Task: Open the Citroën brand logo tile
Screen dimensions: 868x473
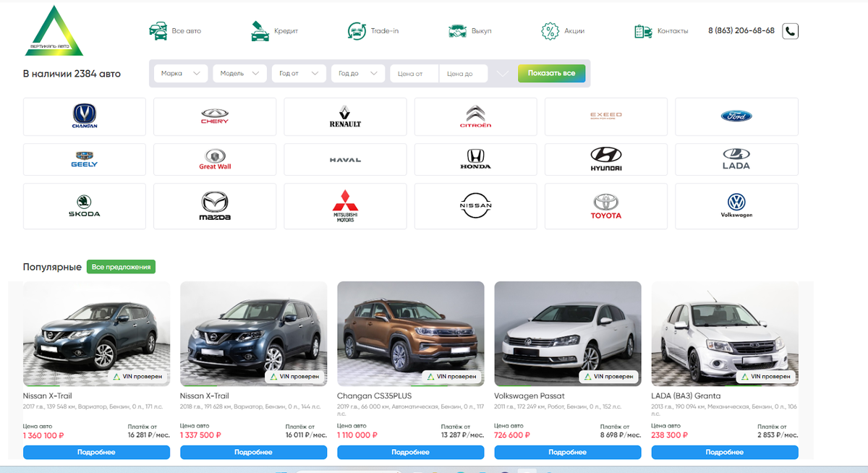Action: (x=475, y=116)
